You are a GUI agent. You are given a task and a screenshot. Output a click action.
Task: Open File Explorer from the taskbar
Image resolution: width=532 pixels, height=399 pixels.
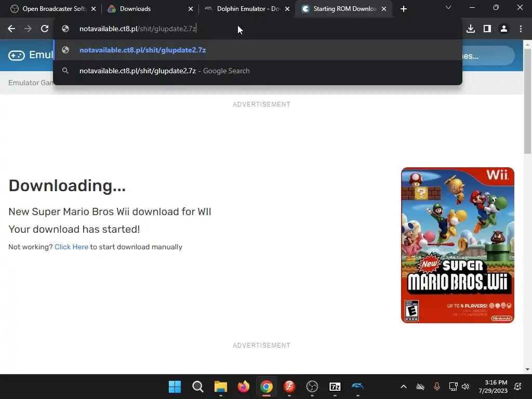(x=220, y=387)
